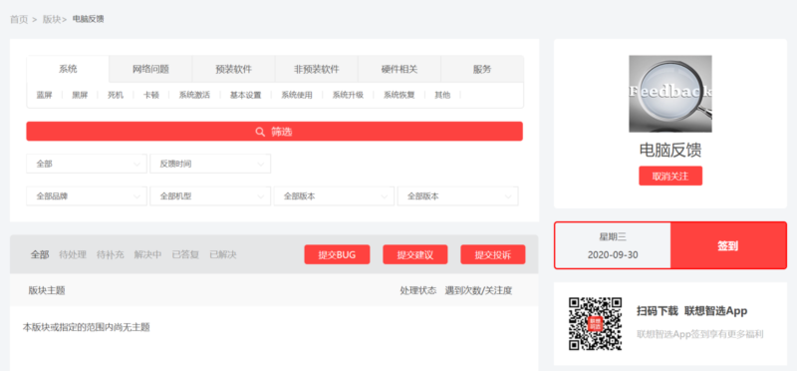Select the 系统使用 subcategory
The height and width of the screenshot is (371, 797).
[x=297, y=95]
